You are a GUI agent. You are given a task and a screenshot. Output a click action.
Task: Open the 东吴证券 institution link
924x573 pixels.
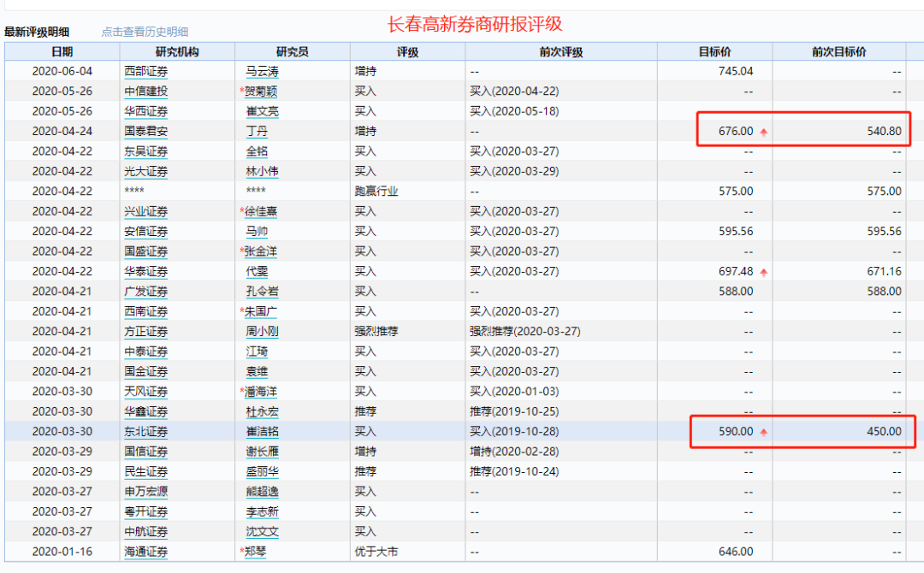click(x=146, y=151)
